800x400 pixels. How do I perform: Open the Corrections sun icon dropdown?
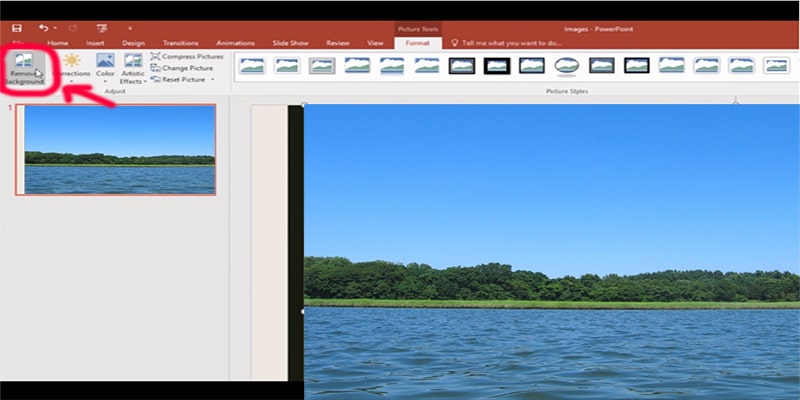pos(72,68)
